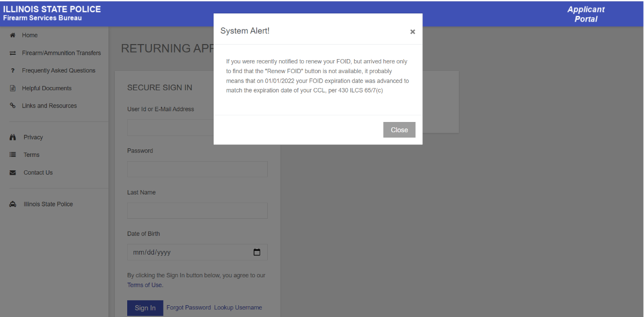The height and width of the screenshot is (317, 644).
Task: Follow the Forgot Password link
Action: pos(188,308)
